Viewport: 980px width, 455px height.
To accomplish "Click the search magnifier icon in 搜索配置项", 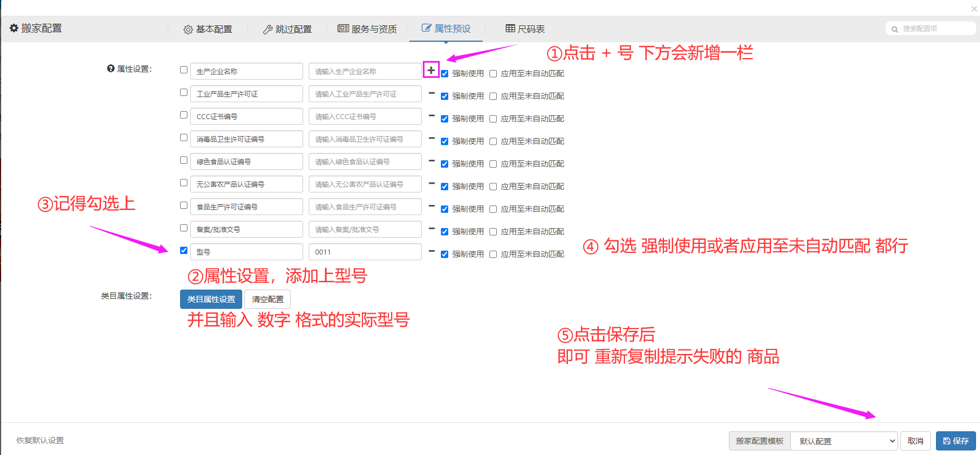I will coord(895,29).
